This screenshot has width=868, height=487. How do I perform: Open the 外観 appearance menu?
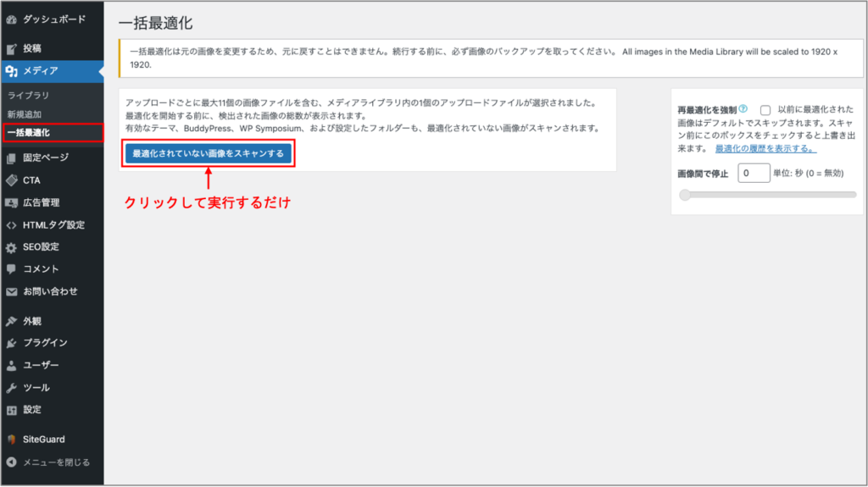(32, 321)
